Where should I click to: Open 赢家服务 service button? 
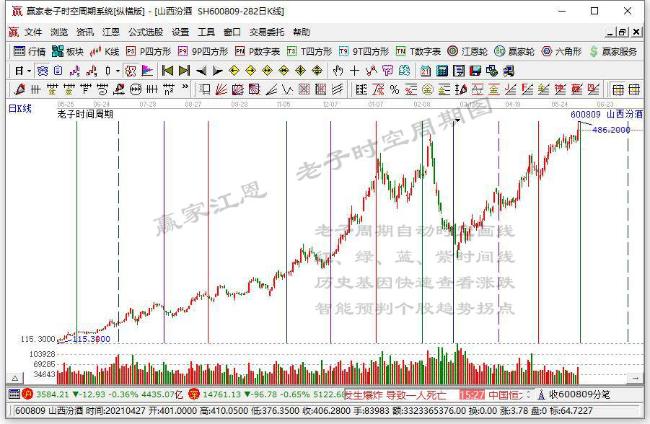pos(614,51)
